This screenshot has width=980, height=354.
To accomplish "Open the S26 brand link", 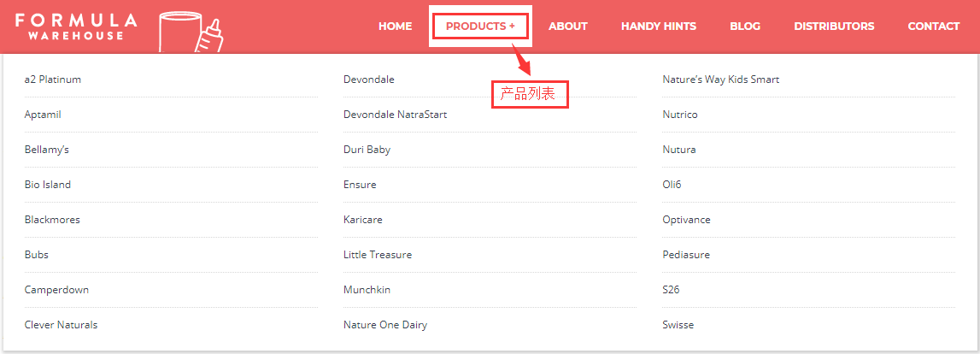I will pyautogui.click(x=671, y=290).
